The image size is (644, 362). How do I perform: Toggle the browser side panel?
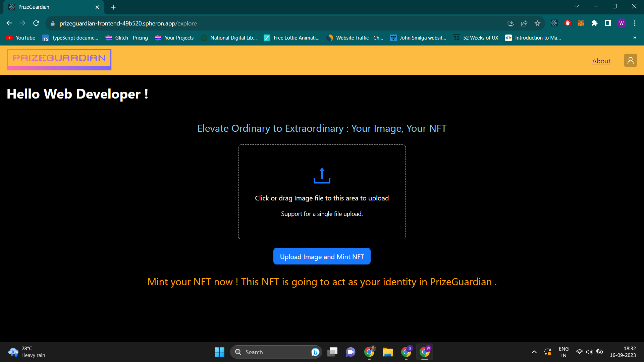click(608, 23)
